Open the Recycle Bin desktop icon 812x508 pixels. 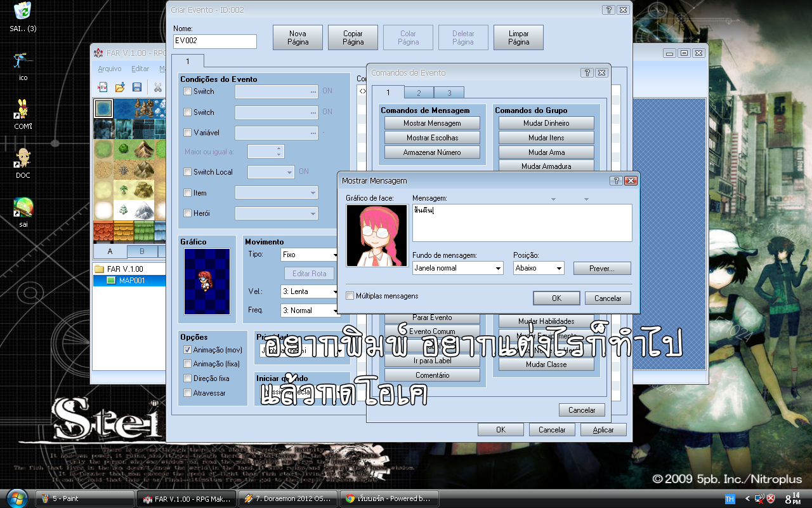coord(23,17)
